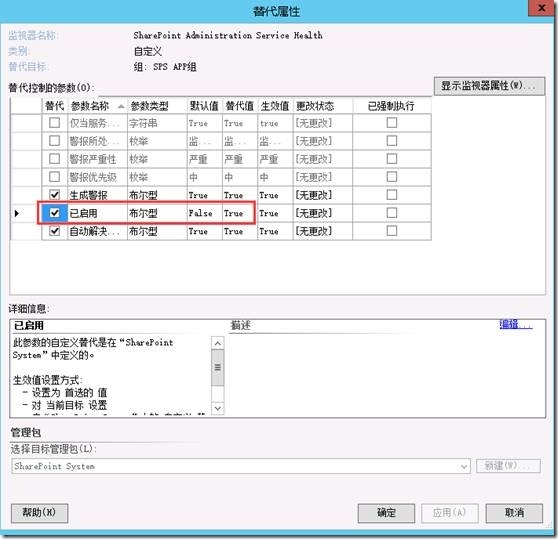Click the 生效值 column header
This screenshot has width=558, height=539.
(275, 106)
